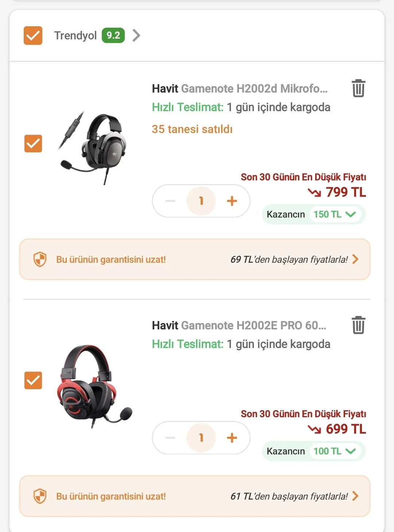
Task: Uncheck the Trendyol seller checkbox
Action: [33, 36]
